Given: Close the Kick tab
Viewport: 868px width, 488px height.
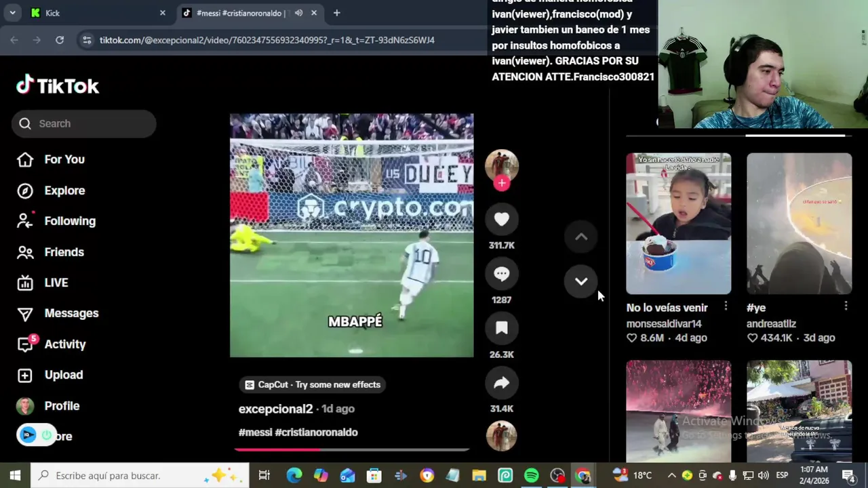Looking at the screenshot, I should pos(162,13).
